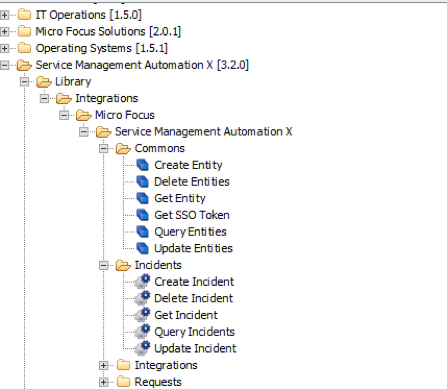The height and width of the screenshot is (389, 447).
Task: Select the Service Management Automation X [3.2.0] label
Action: pos(142,65)
